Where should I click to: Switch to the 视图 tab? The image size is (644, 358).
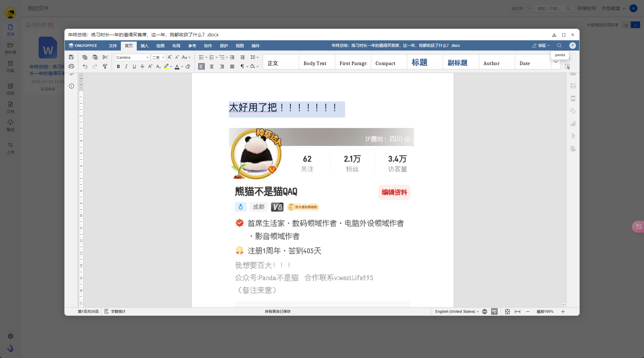[x=240, y=46]
